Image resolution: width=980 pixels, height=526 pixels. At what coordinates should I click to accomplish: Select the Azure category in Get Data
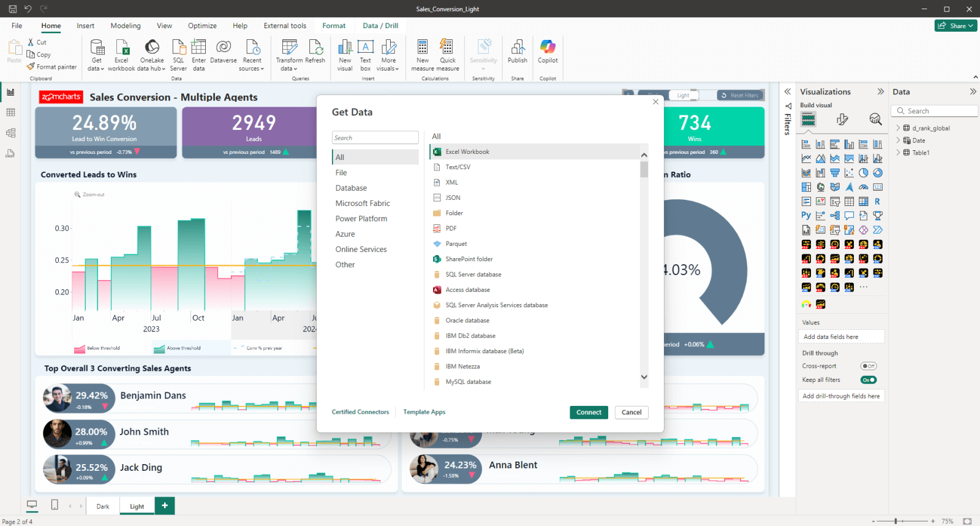pos(345,234)
